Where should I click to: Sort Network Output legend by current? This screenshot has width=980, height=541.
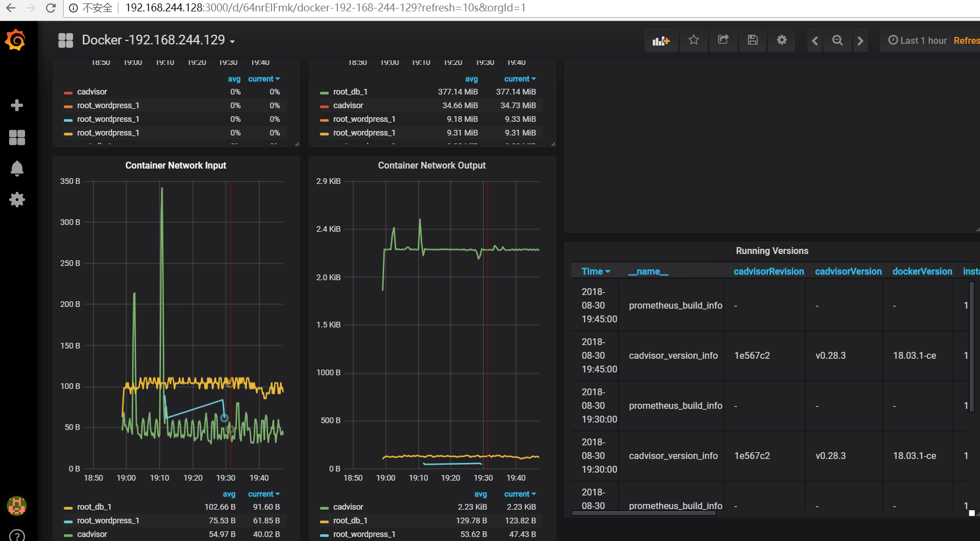tap(520, 494)
